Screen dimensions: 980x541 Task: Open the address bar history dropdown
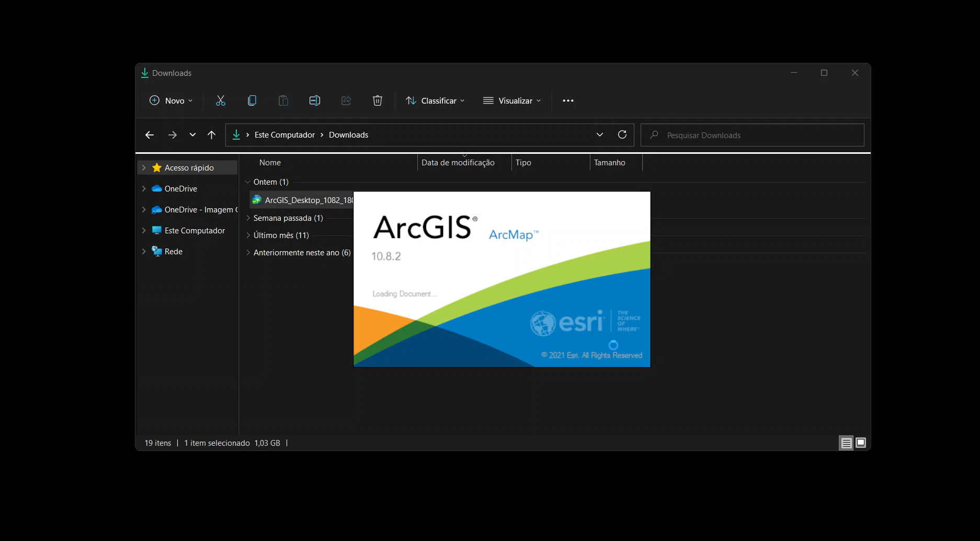tap(599, 134)
